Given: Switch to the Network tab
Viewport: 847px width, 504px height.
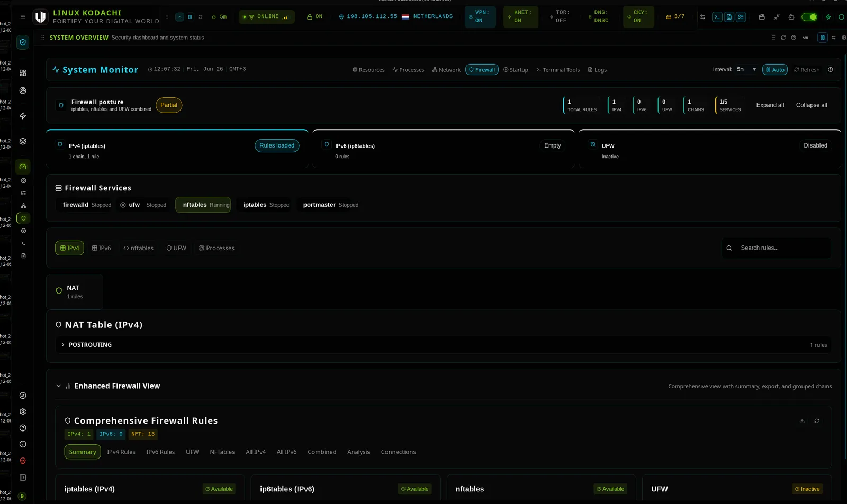Looking at the screenshot, I should pyautogui.click(x=446, y=70).
